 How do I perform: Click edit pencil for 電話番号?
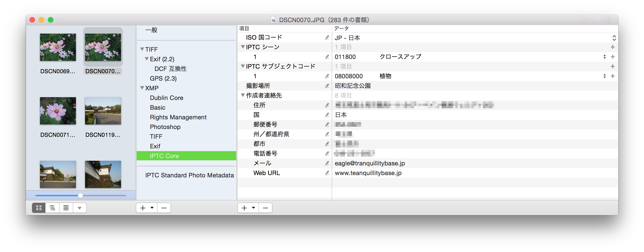click(x=327, y=154)
